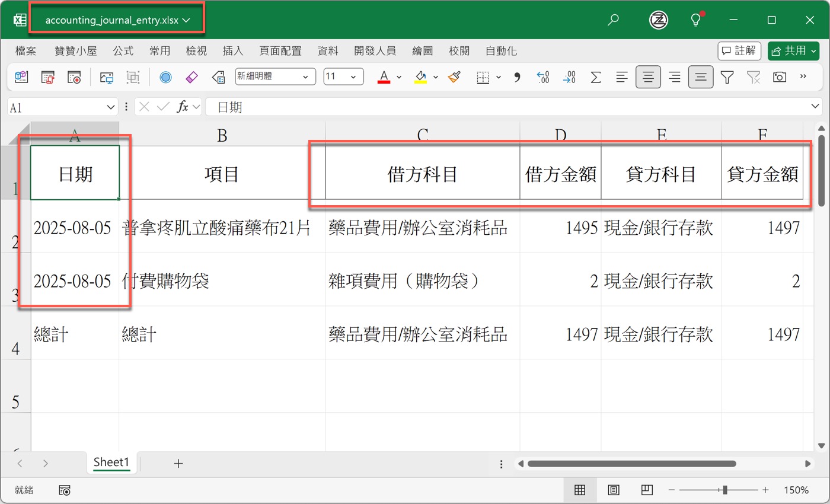Switch to Page Layout view in status bar

click(614, 490)
